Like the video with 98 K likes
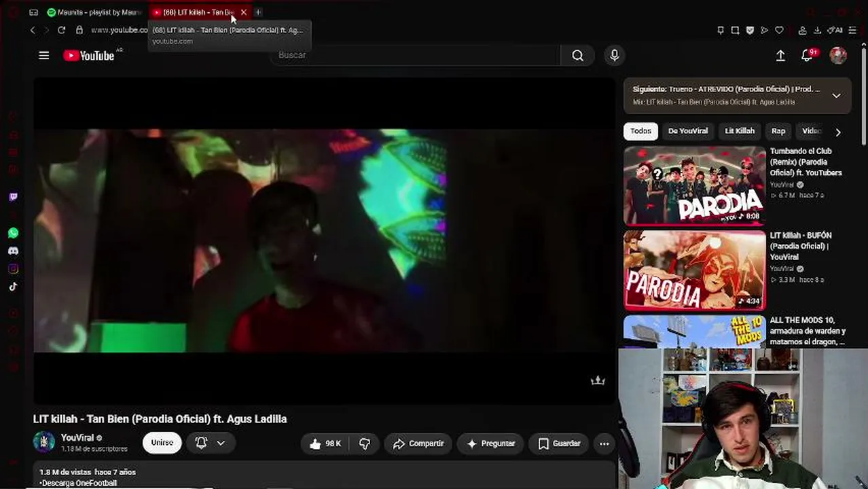This screenshot has width=868, height=489. [325, 443]
